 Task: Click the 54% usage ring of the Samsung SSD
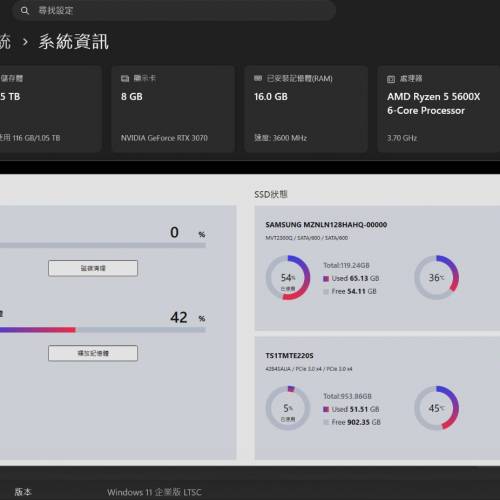pos(288,278)
